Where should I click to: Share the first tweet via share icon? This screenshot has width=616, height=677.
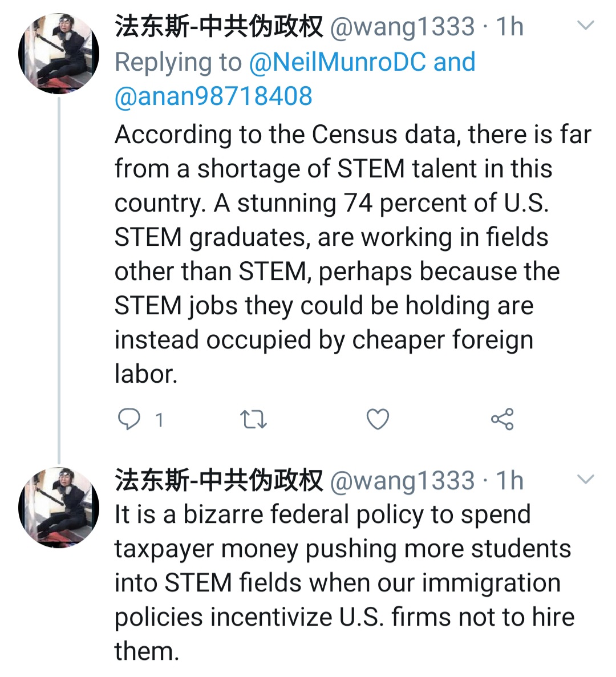click(x=502, y=419)
